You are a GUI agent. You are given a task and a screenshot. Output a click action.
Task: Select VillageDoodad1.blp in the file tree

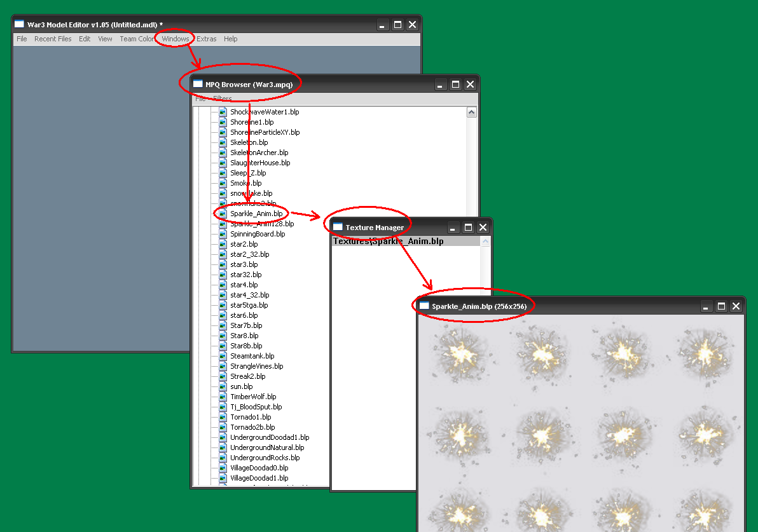pos(259,477)
